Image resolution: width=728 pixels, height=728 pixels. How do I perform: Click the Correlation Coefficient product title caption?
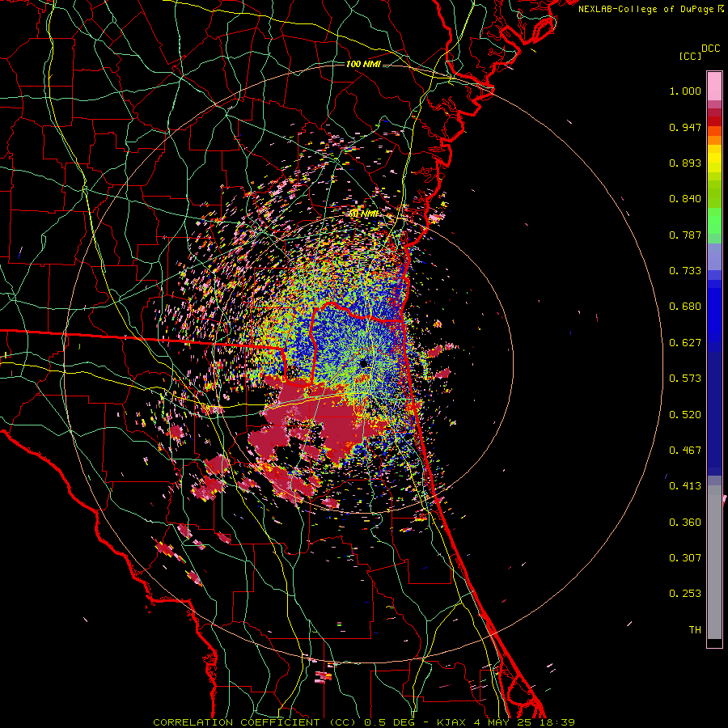pyautogui.click(x=364, y=722)
